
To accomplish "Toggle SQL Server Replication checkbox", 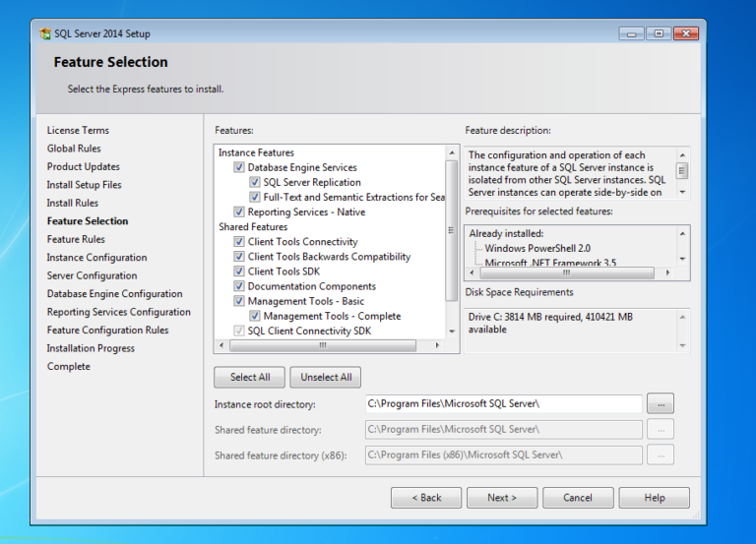I will point(255,182).
